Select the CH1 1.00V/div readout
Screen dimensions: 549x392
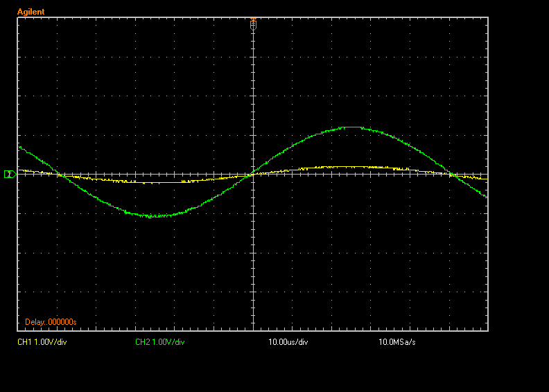click(42, 342)
